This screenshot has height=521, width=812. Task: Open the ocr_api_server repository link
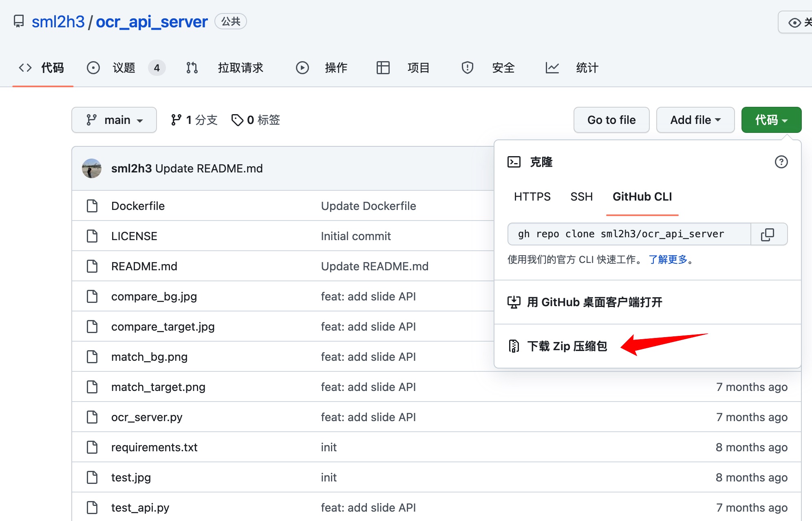pyautogui.click(x=152, y=22)
